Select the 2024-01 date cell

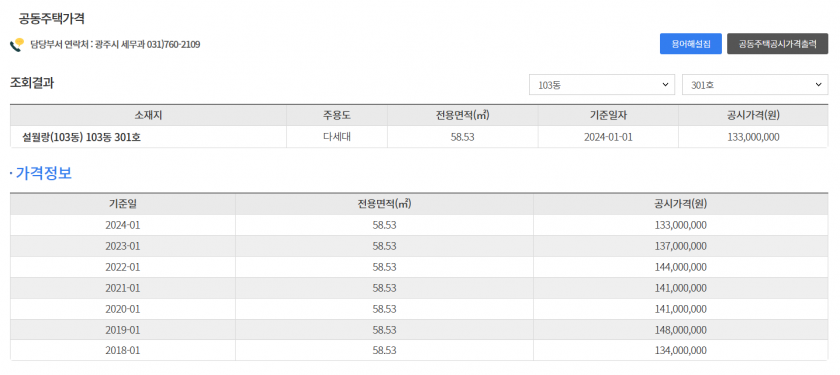[x=123, y=225]
